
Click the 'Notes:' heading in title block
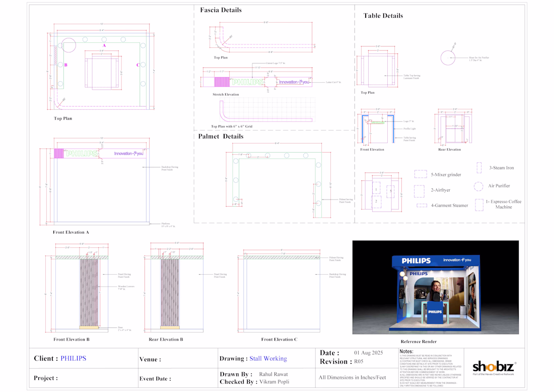click(x=406, y=352)
